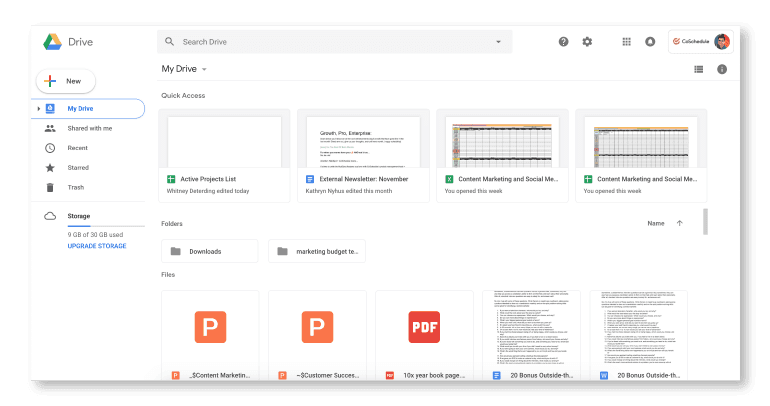
Task: Reverse sort direction arrow beside Name
Action: 680,223
